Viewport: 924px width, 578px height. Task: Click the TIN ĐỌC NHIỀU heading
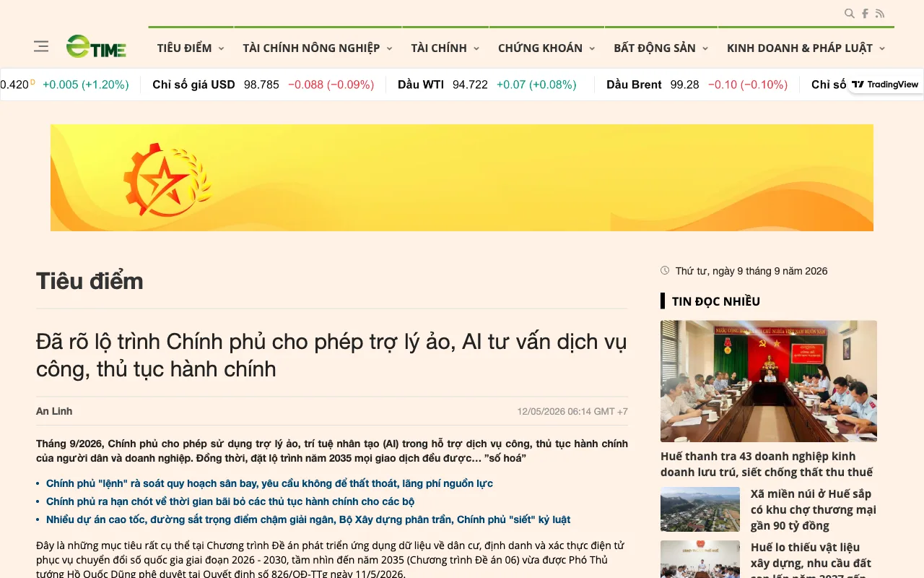pyautogui.click(x=715, y=301)
